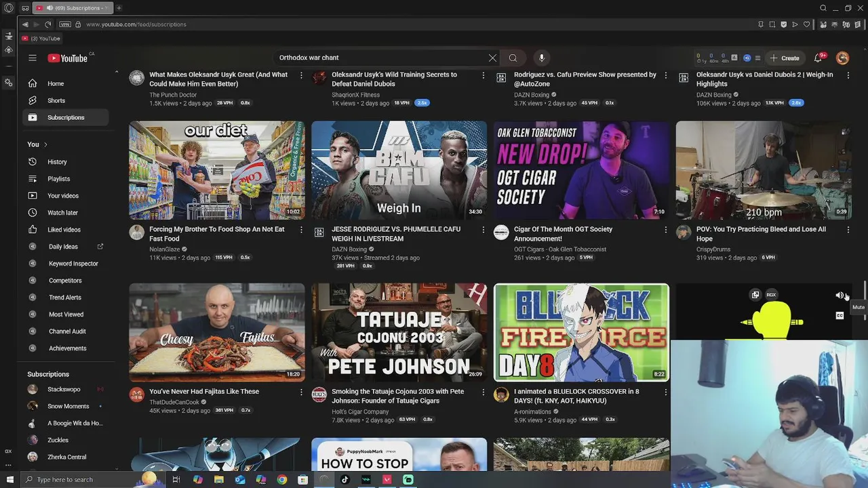Image resolution: width=868 pixels, height=488 pixels.
Task: Open the (3) YouTube bookmark tab
Action: pyautogui.click(x=41, y=39)
